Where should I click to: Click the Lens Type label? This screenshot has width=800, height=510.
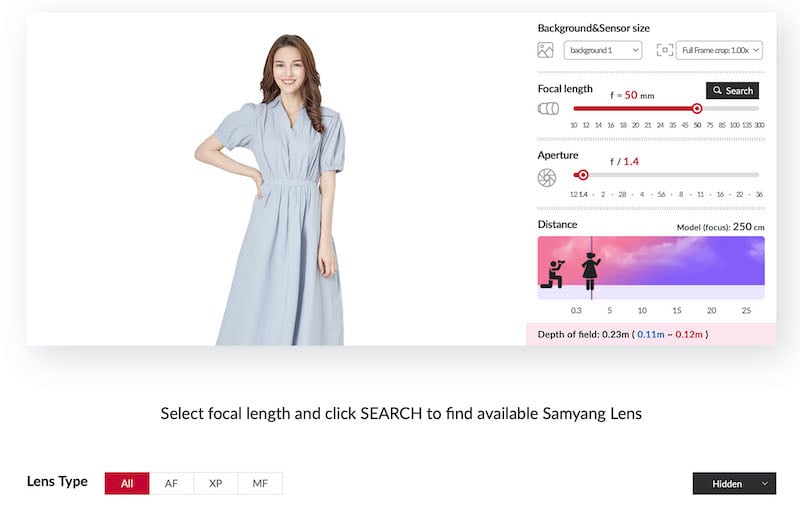tap(57, 481)
